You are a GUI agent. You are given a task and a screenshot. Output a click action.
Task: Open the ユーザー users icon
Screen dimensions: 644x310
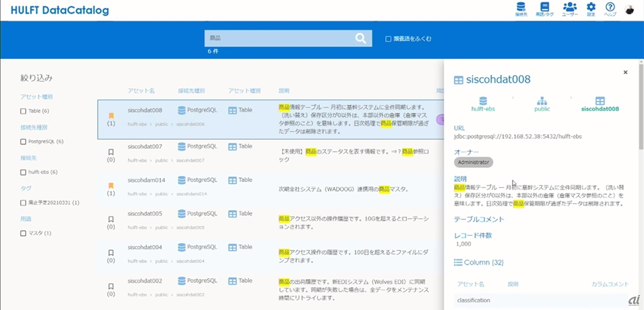[569, 8]
